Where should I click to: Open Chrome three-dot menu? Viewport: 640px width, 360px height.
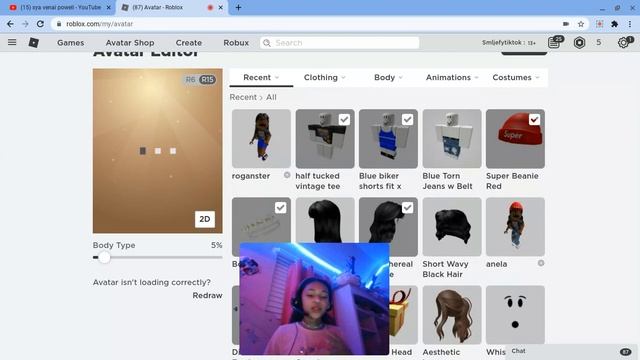pos(630,24)
